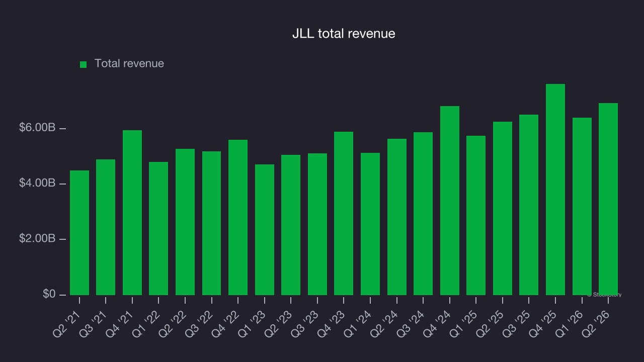
Task: Select the Q4 '22 revenue bar
Action: (x=238, y=217)
